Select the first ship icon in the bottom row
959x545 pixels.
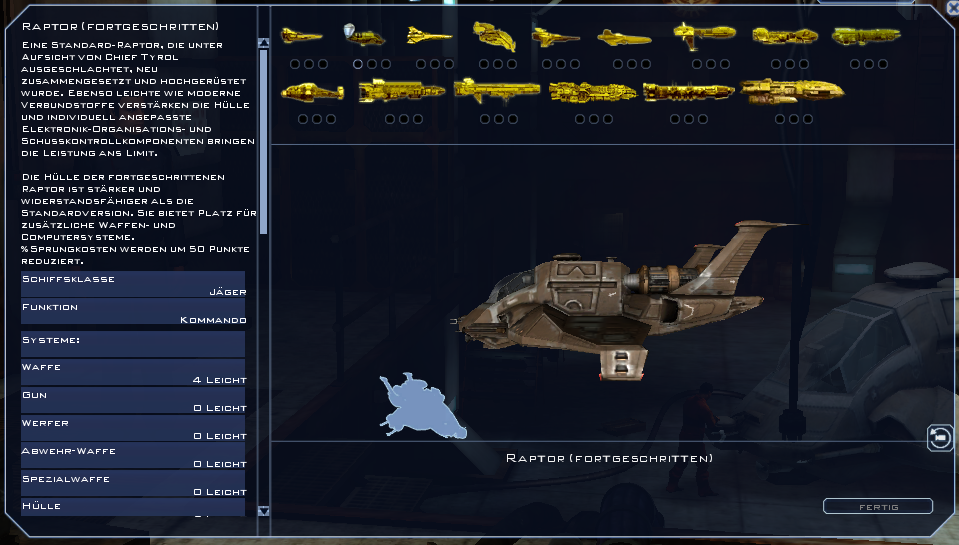click(312, 92)
